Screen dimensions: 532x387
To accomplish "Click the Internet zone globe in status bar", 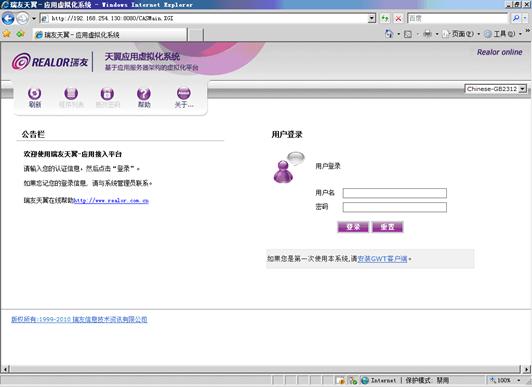I will [x=365, y=381].
